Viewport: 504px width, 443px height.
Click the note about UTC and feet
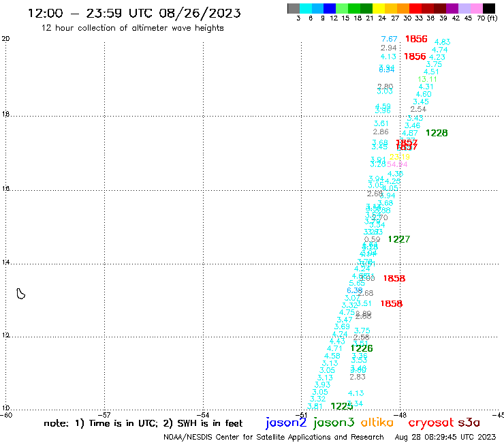pyautogui.click(x=143, y=423)
